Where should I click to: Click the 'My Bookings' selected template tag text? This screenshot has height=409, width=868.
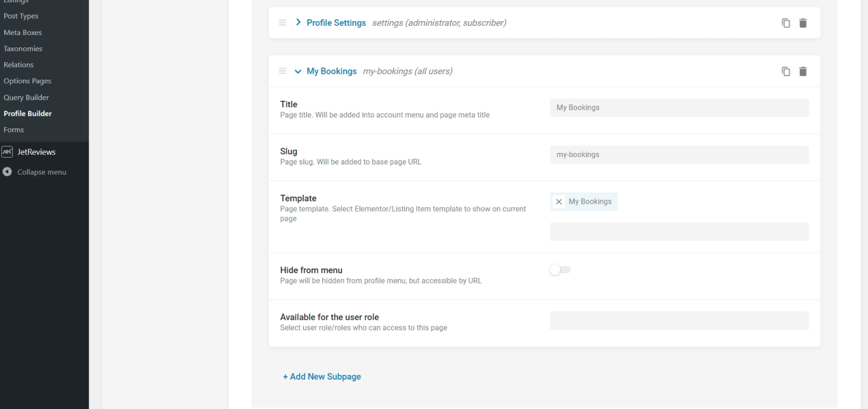click(x=590, y=202)
